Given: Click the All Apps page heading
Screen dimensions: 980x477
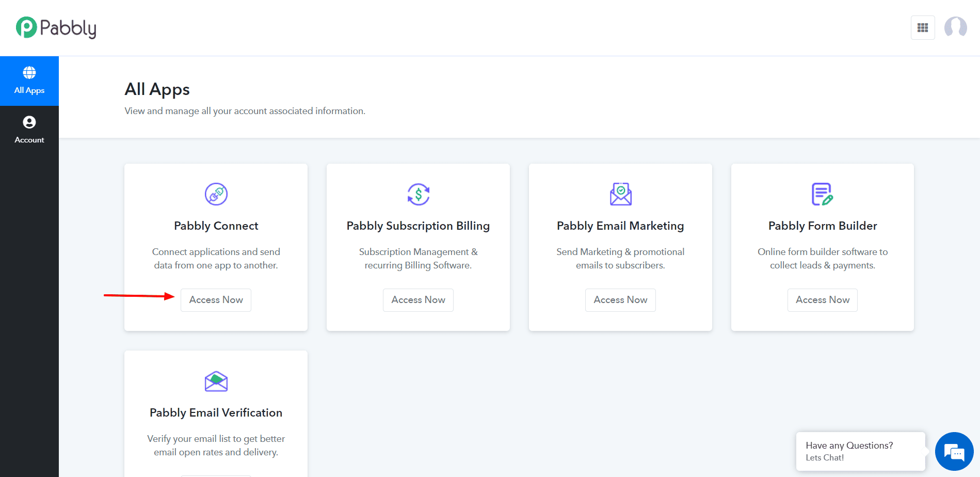Looking at the screenshot, I should click(x=157, y=89).
